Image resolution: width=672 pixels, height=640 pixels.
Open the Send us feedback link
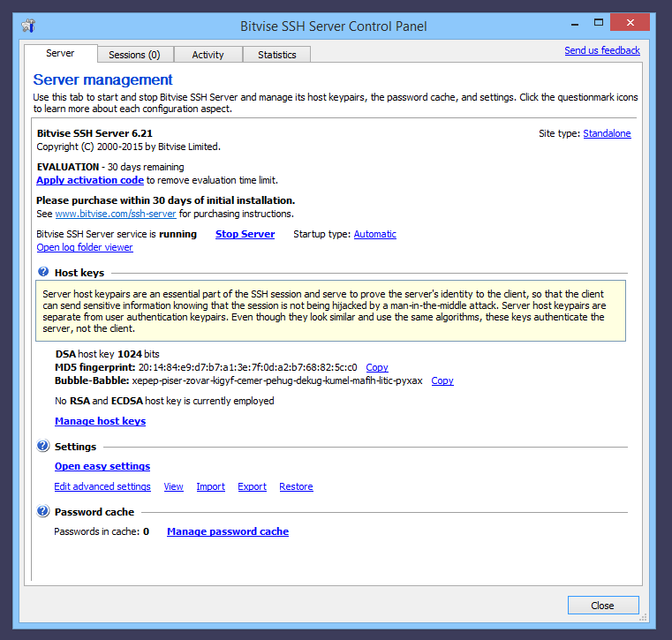[601, 50]
